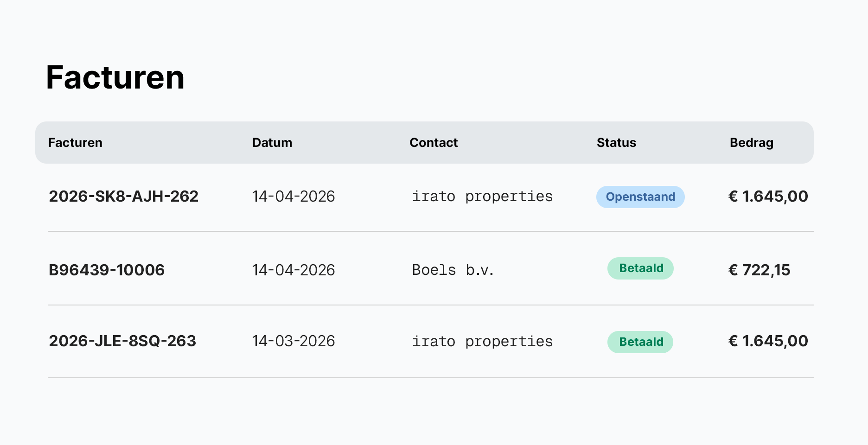
Task: Click the € 1.645,00 amount in last row
Action: click(768, 341)
